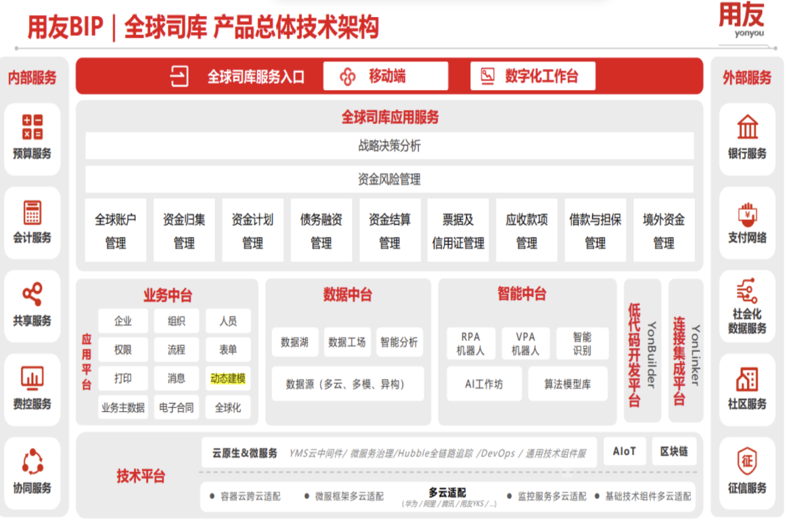789x532 pixels.
Task: Click the 社会化数据服务 data flow icon
Action: point(747,290)
